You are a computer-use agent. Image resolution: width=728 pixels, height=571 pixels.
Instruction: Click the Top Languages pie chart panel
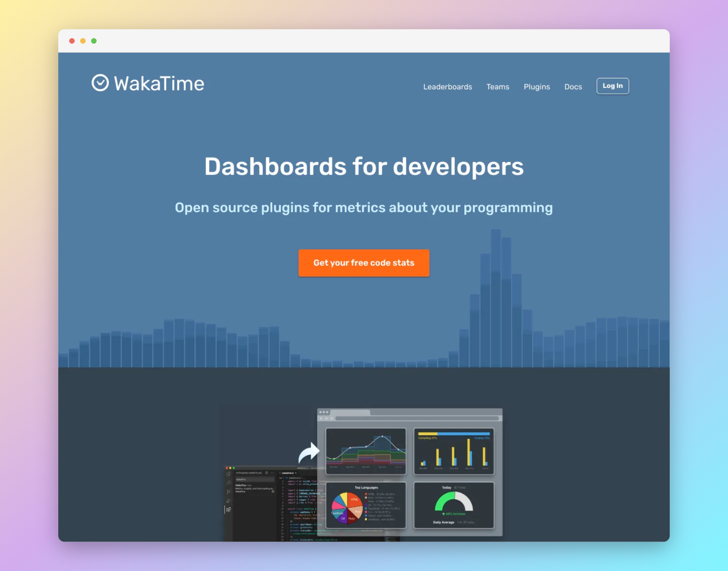[366, 505]
